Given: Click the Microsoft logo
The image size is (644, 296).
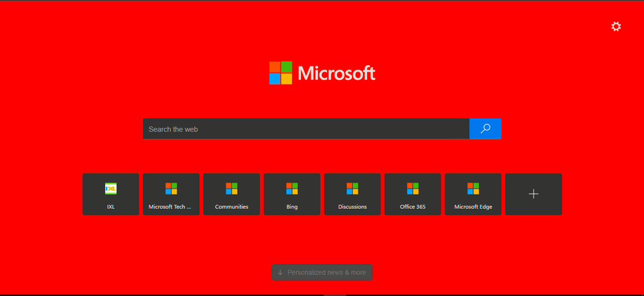Looking at the screenshot, I should tap(322, 73).
